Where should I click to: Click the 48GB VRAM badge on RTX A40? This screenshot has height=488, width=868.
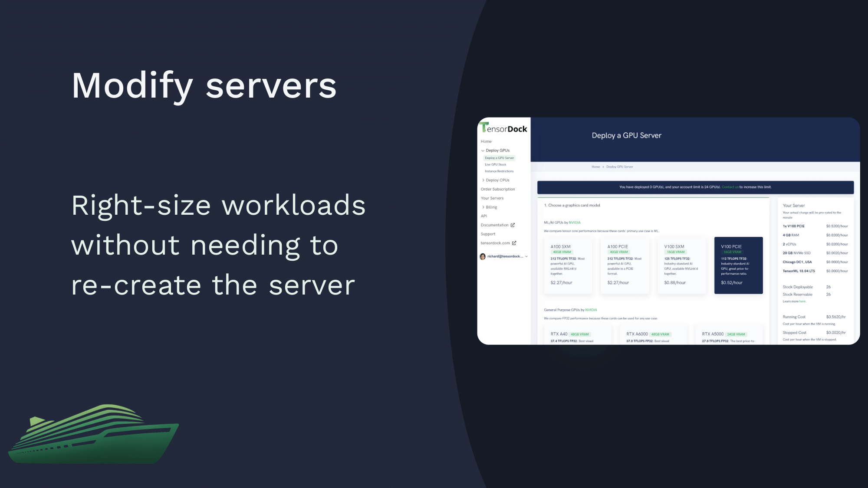click(580, 334)
